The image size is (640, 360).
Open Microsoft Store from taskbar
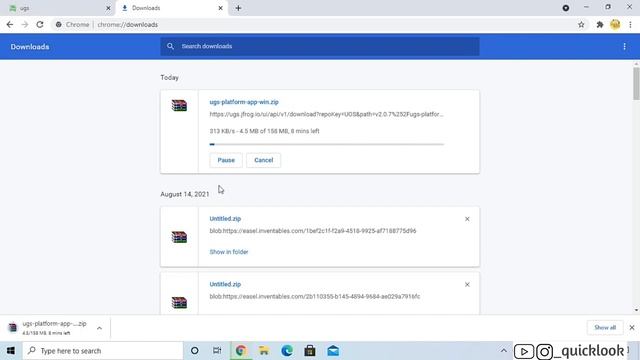[310, 351]
